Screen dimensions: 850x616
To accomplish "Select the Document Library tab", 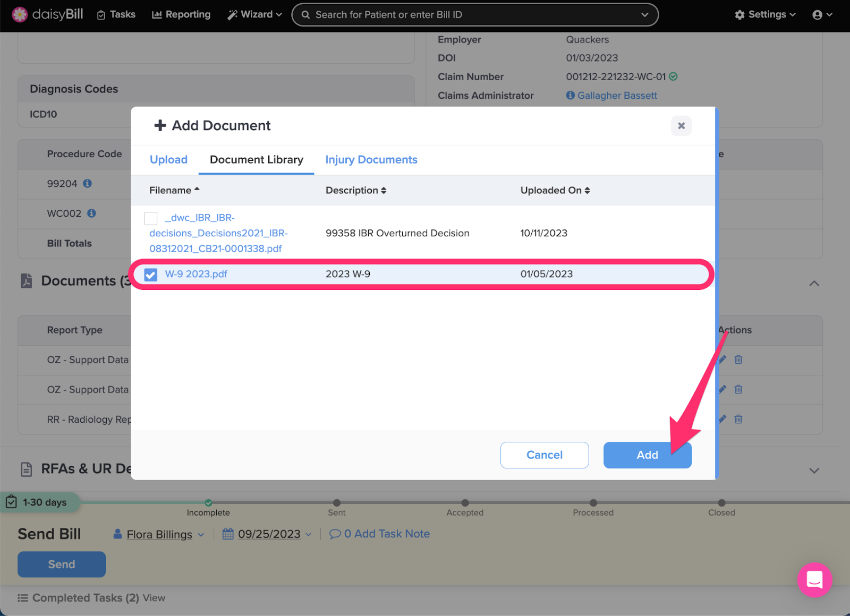I will 257,160.
